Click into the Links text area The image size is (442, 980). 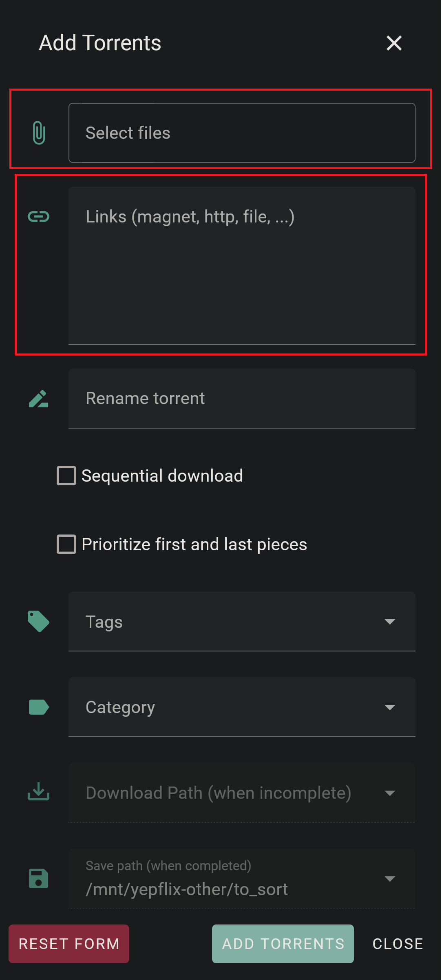pyautogui.click(x=242, y=266)
